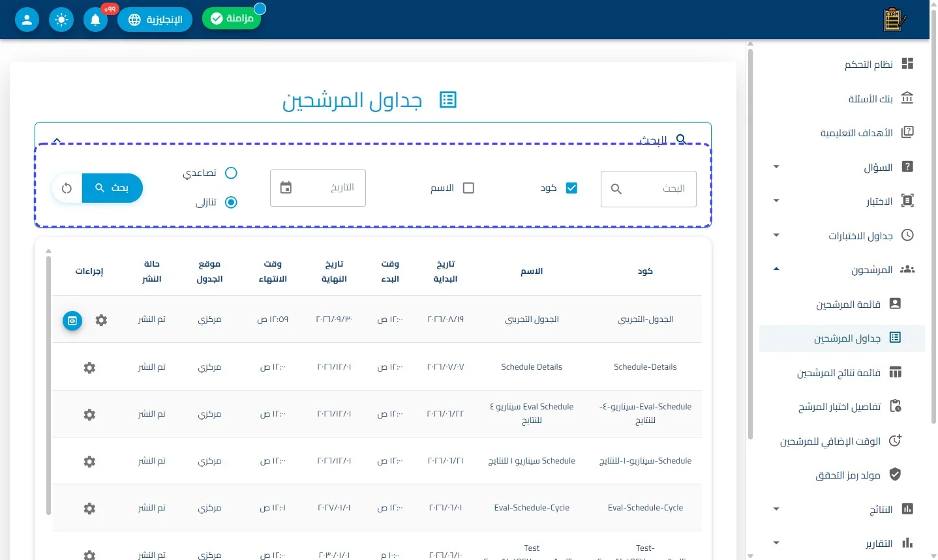Open الأهداف التعليمية sidebar item
Viewport: 938px width, 560px height.
tap(842, 132)
